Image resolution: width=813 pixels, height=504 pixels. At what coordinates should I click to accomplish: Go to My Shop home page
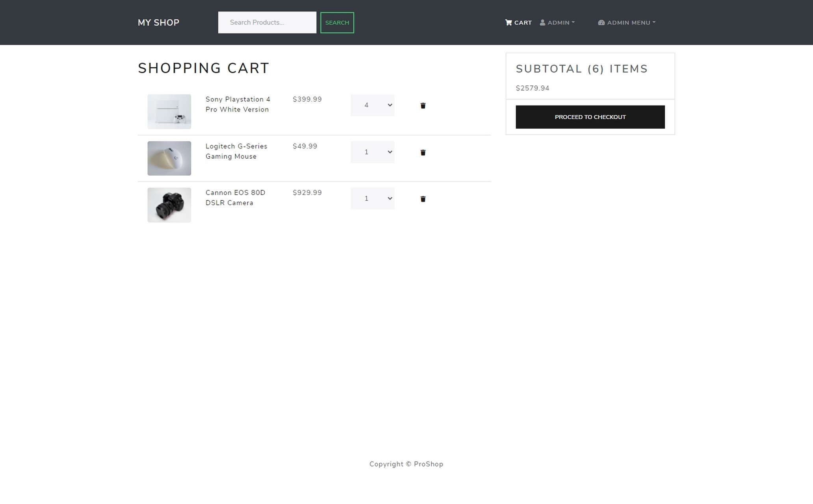point(158,22)
